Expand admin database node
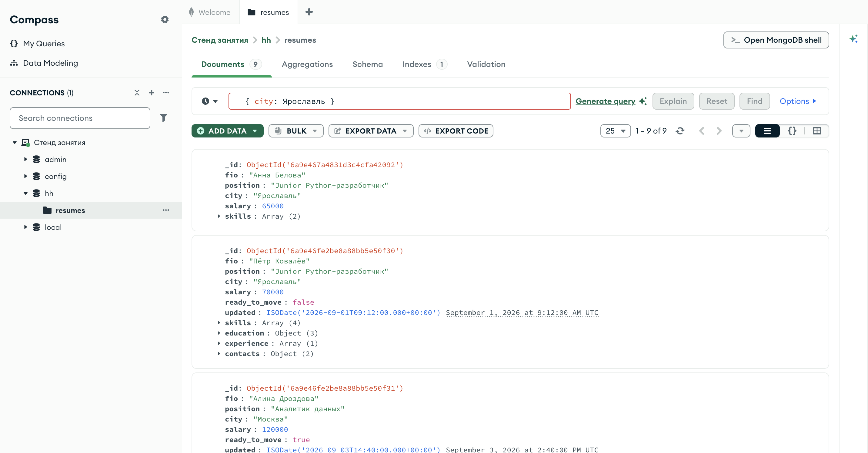Screen dimensions: 868x453 point(25,159)
